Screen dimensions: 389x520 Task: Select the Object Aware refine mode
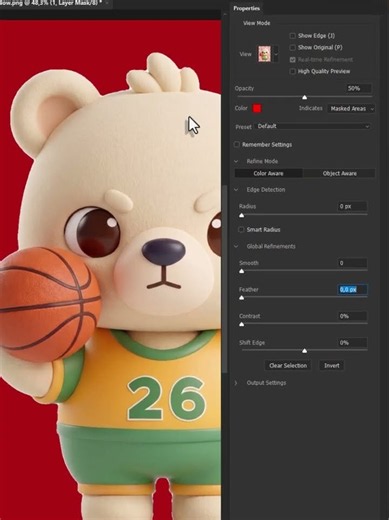[x=339, y=173]
